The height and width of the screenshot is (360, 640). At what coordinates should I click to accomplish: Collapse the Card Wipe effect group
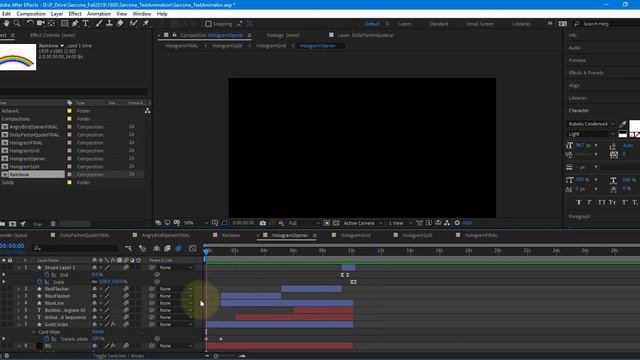coord(33,332)
